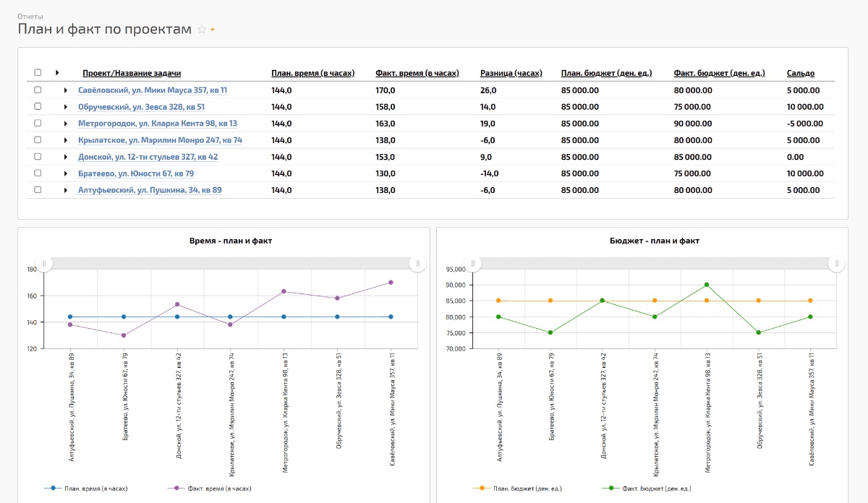Open the Метрогородок, ул. Кларка Кента project link
The height and width of the screenshot is (503, 868).
[x=158, y=124]
